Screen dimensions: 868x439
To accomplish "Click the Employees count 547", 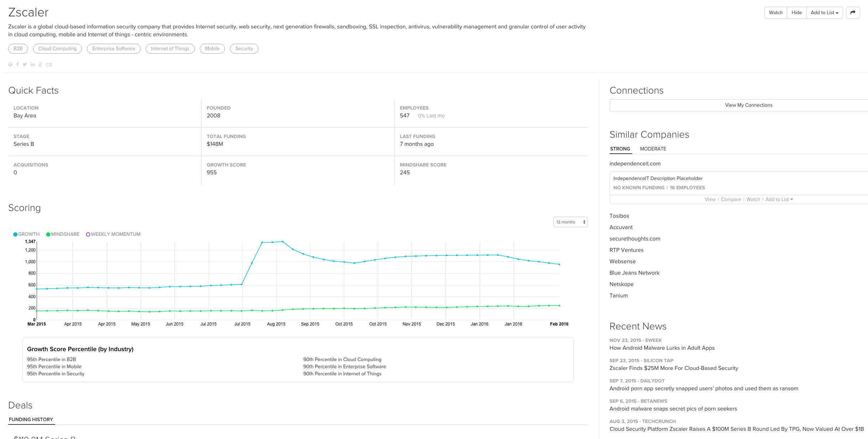I will (404, 116).
